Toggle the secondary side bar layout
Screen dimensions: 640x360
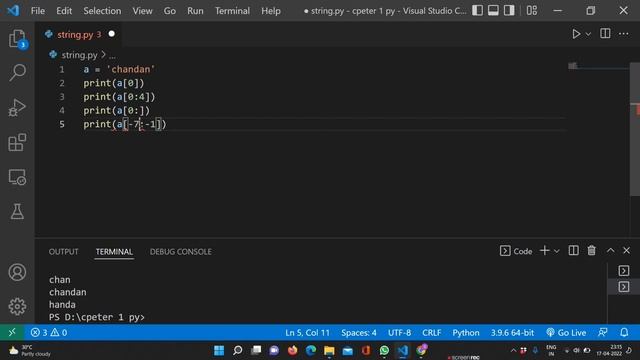point(509,10)
